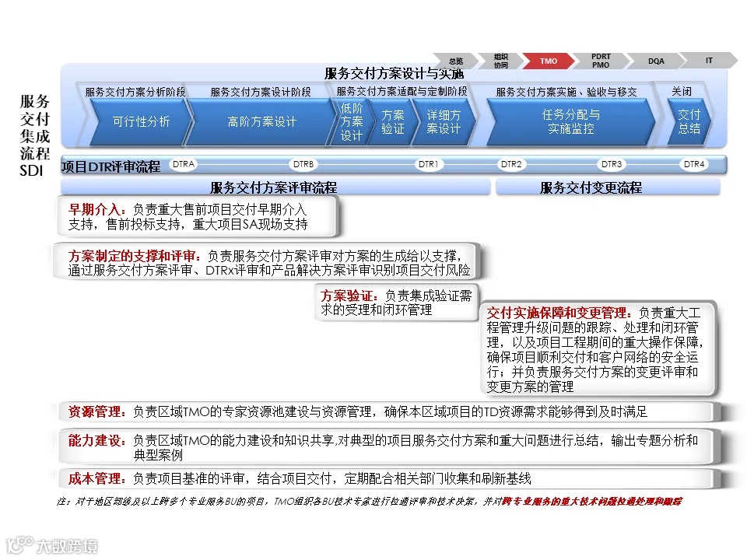
Task: Select the 高阶方案设计 arrow shape
Action: pos(261,122)
